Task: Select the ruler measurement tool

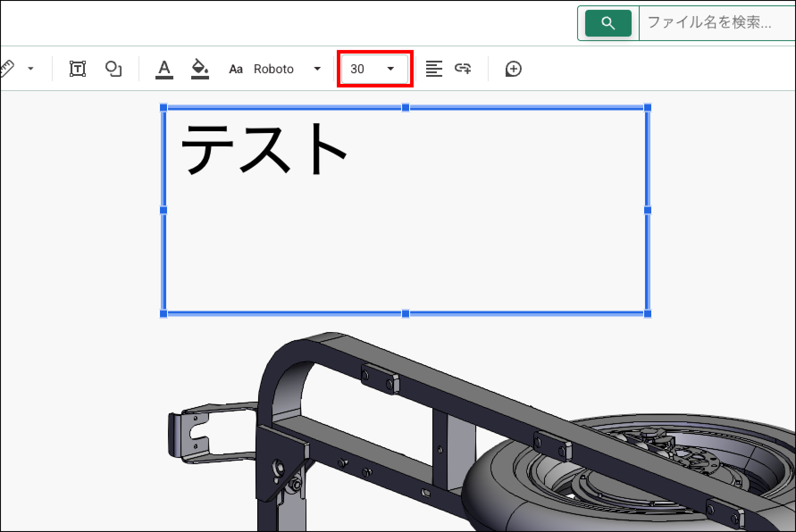Action: pos(6,69)
